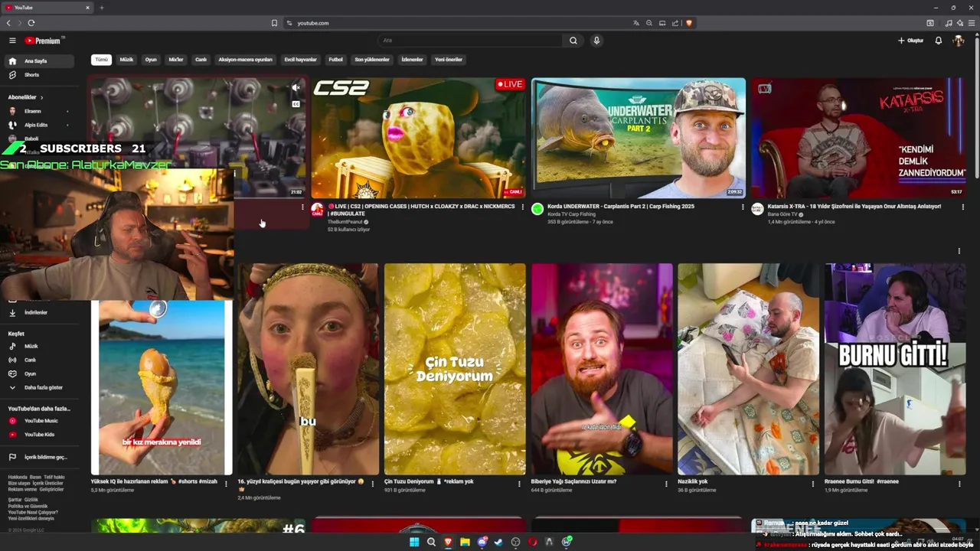This screenshot has width=980, height=551.
Task: Open the YouTube hamburger guide menu
Action: click(12, 41)
